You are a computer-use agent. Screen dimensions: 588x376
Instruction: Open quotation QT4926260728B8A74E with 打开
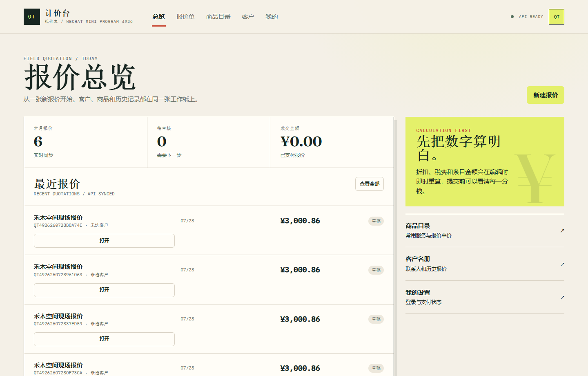[104, 241]
